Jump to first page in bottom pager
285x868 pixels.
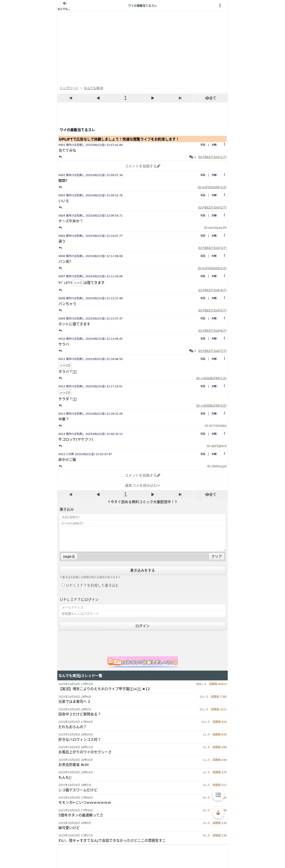point(71,494)
